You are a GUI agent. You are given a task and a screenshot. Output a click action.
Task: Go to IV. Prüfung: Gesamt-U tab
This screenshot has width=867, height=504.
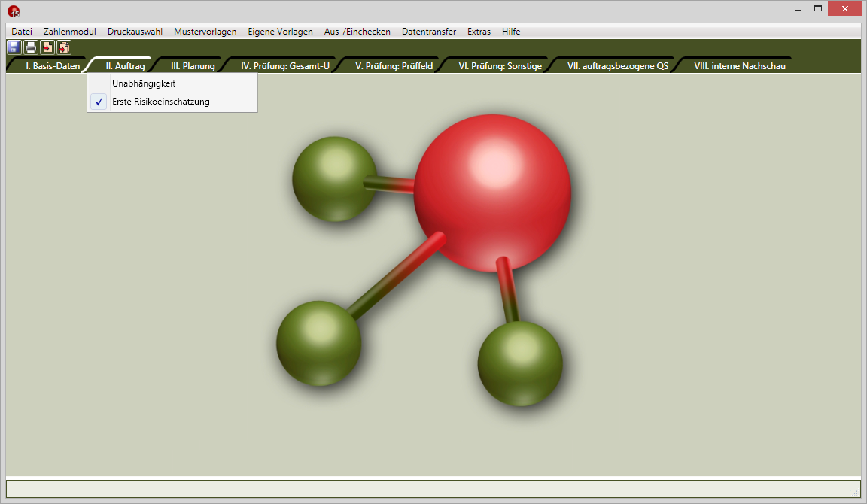tap(285, 66)
